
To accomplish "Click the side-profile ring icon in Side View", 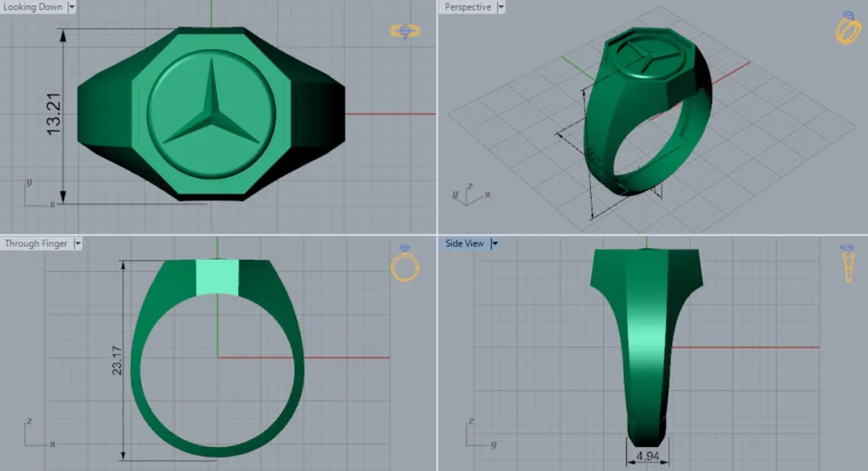I will [847, 263].
